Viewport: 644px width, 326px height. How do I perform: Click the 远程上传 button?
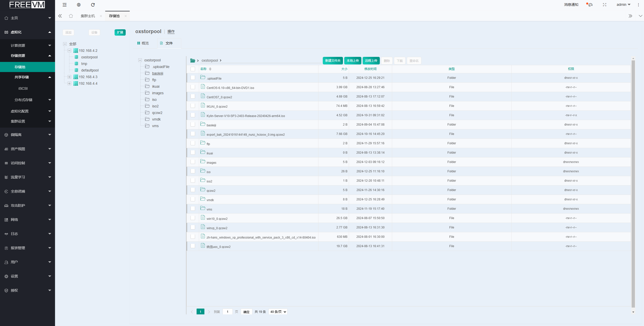[371, 61]
